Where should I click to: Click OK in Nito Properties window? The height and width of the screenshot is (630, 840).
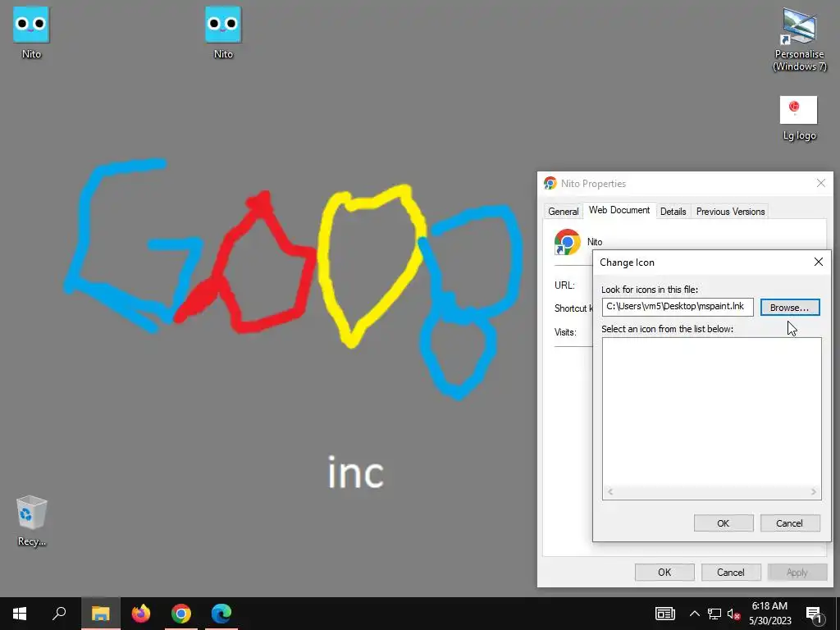pos(664,572)
